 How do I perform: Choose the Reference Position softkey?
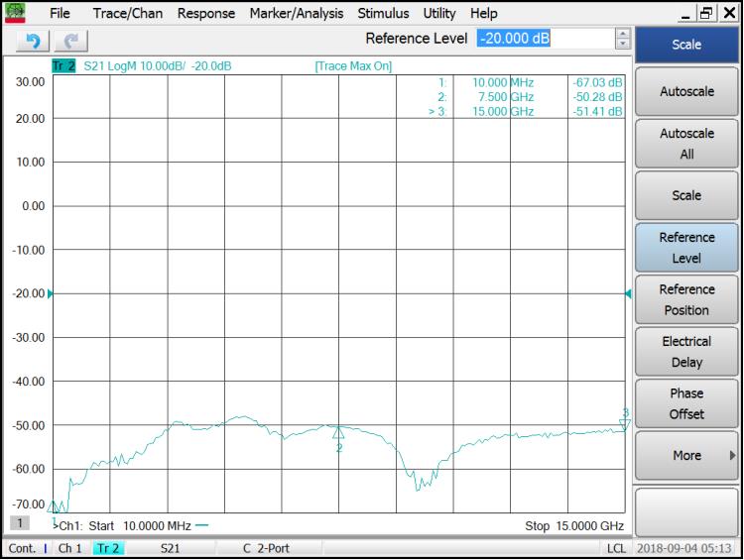[686, 299]
